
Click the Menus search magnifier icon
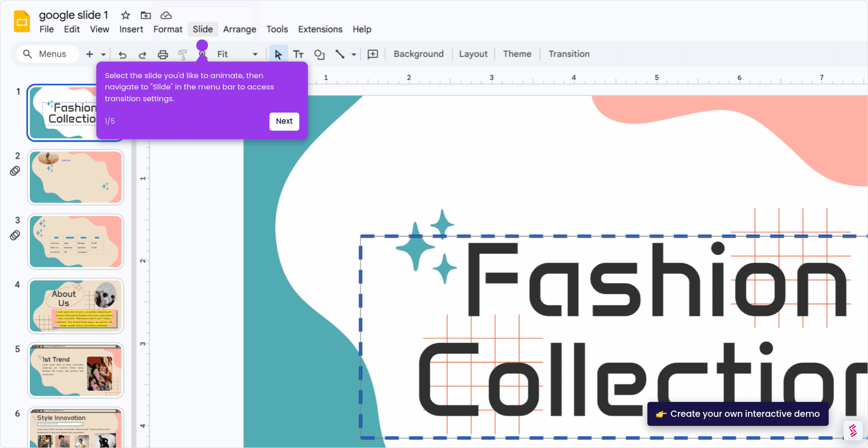28,54
